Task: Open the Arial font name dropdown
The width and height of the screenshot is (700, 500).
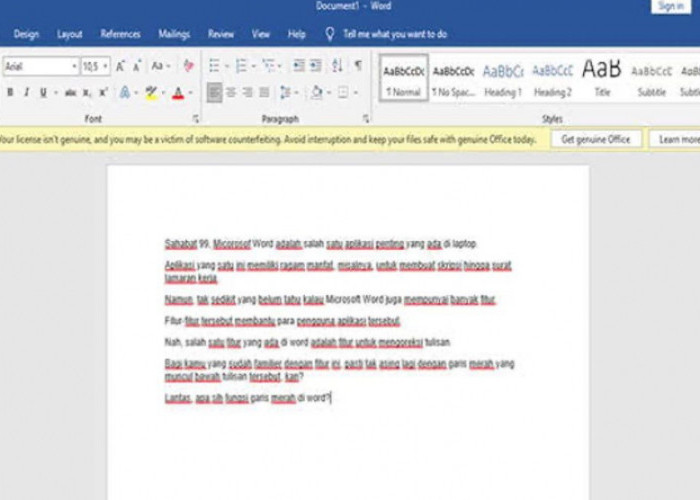Action: point(74,67)
